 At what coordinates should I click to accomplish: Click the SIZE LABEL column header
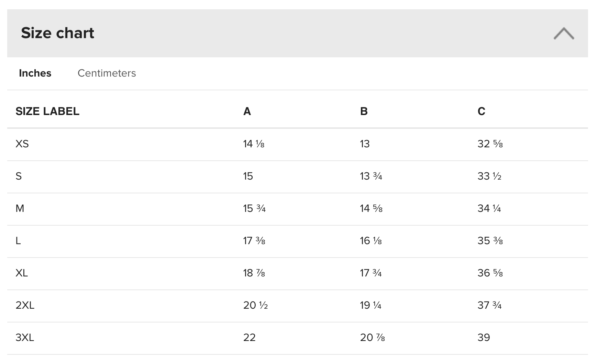[x=47, y=111]
